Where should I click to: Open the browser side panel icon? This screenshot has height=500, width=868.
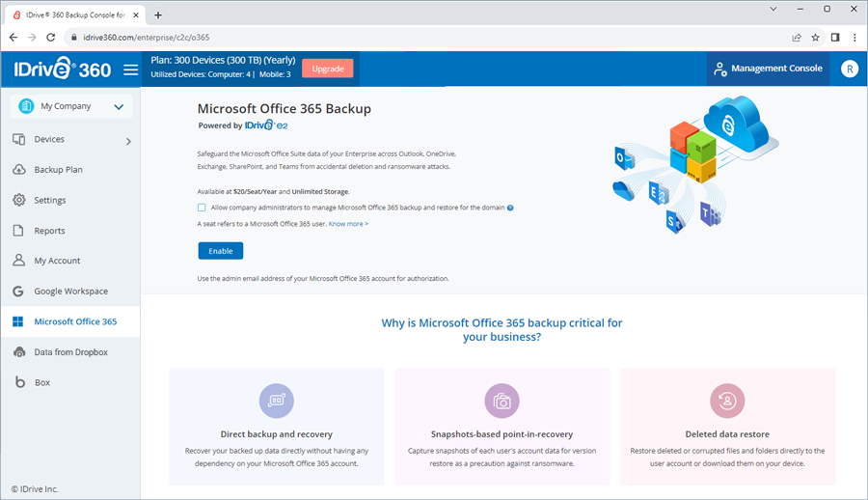[x=835, y=37]
